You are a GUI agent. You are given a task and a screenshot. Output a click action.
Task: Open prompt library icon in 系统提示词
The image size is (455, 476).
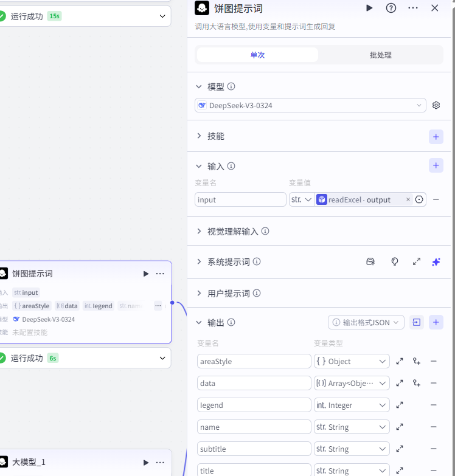370,261
